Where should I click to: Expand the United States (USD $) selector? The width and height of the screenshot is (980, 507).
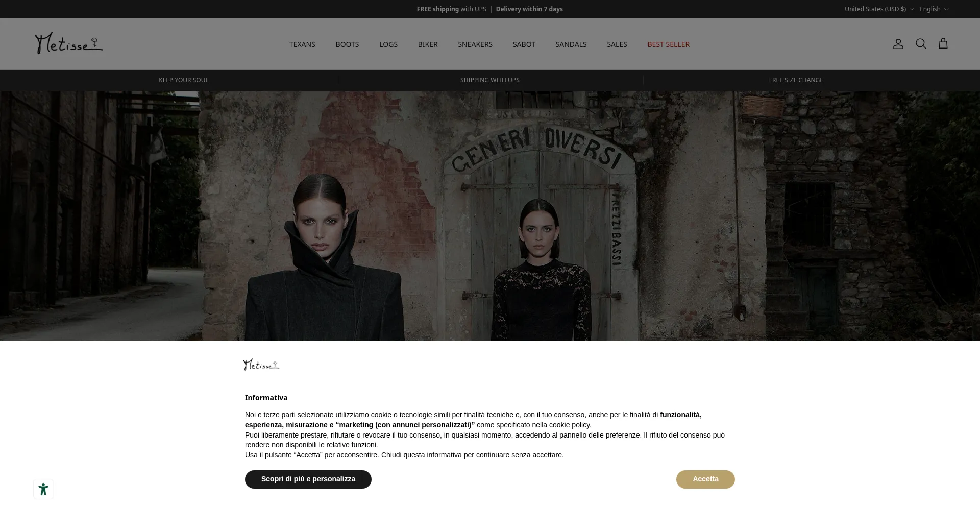(879, 9)
